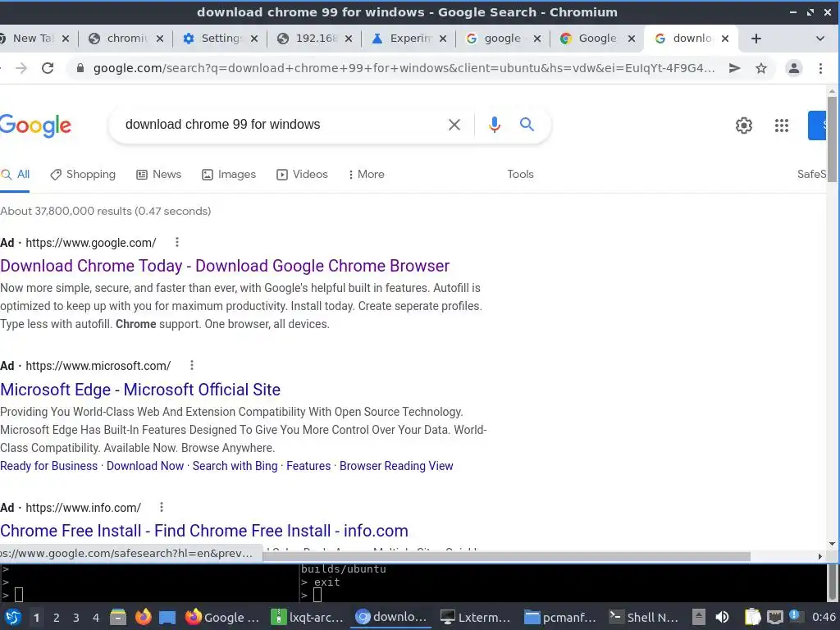The width and height of the screenshot is (840, 630).
Task: Click the horizontal scrollbar at page bottom
Action: (506, 557)
